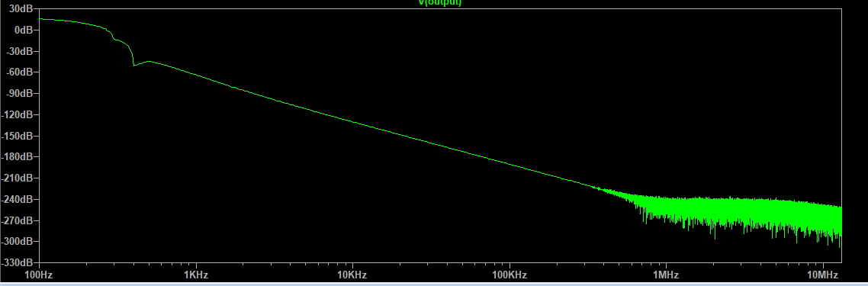The image size is (868, 286).
Task: Click the -150dB axis label
Action: coord(17,136)
